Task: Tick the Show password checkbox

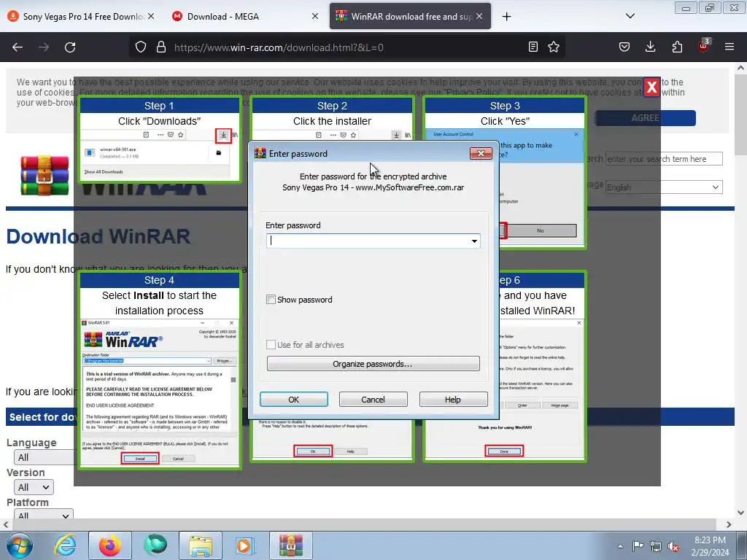Action: click(271, 300)
